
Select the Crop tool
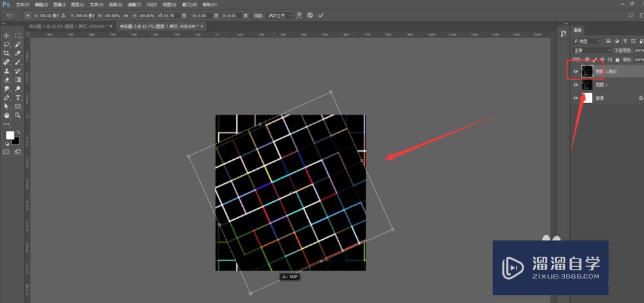coord(6,54)
